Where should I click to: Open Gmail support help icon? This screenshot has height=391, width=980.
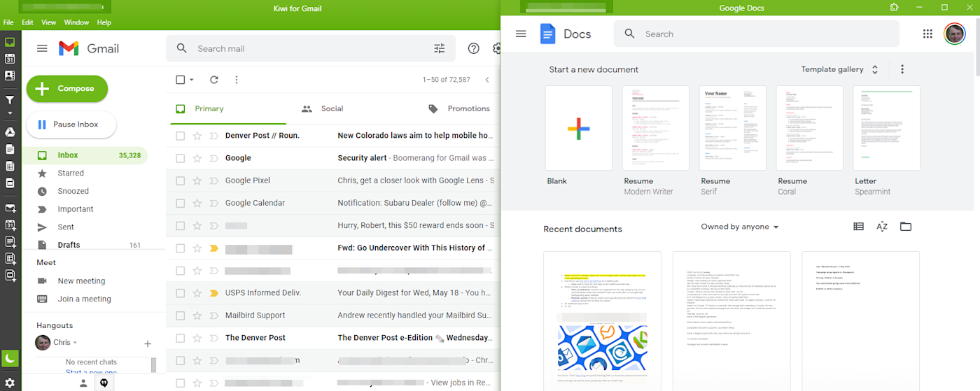click(474, 48)
